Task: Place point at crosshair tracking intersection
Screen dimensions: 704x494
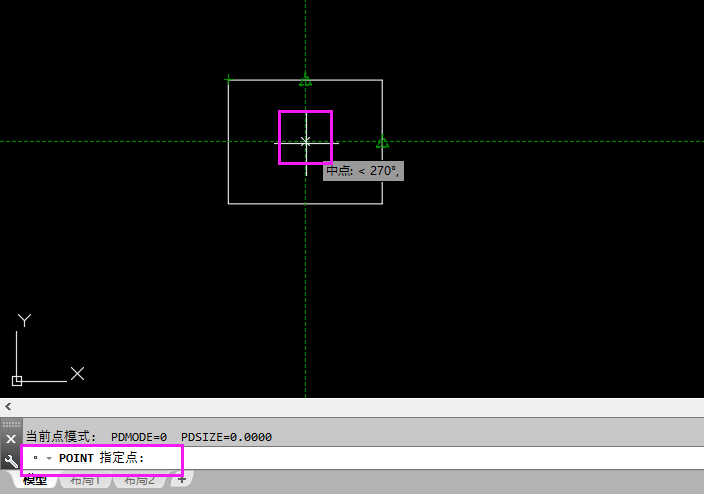Action: pos(306,142)
